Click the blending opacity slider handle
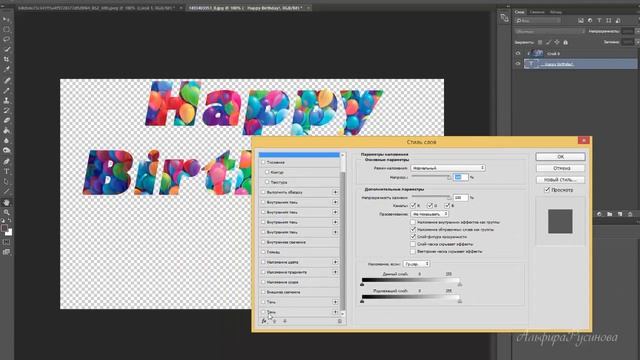This screenshot has height=360, width=640. (x=449, y=177)
